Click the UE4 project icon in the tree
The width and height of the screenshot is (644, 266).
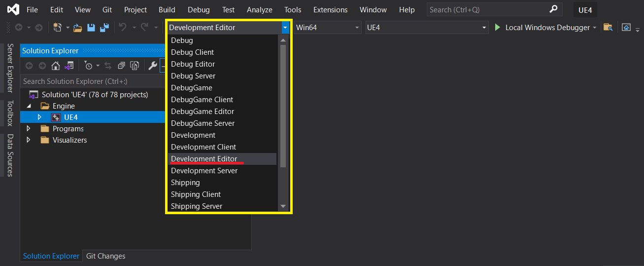56,117
